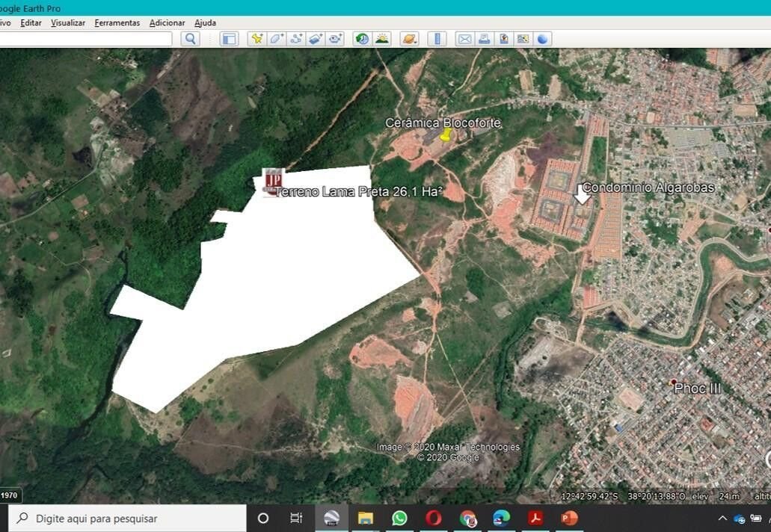Open the Ajuda menu
The image size is (771, 532).
[205, 22]
